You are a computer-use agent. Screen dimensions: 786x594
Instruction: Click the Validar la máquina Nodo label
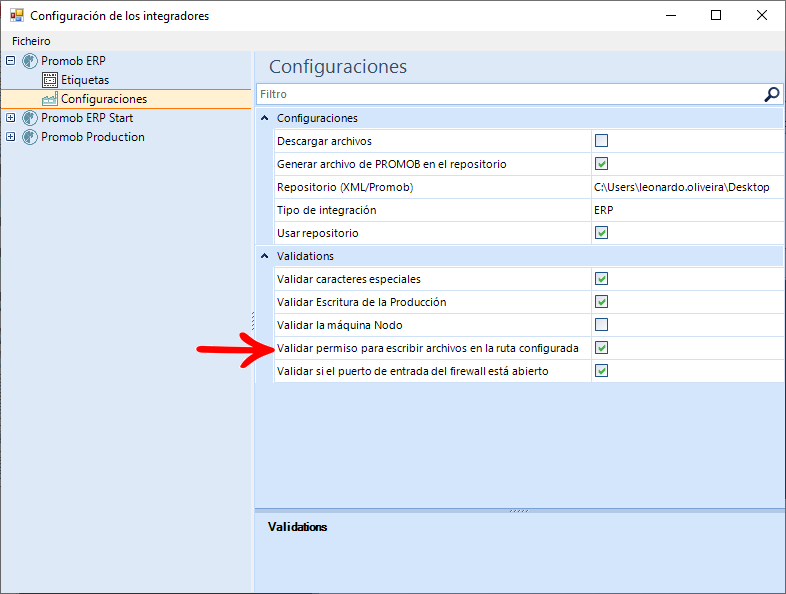pyautogui.click(x=339, y=325)
